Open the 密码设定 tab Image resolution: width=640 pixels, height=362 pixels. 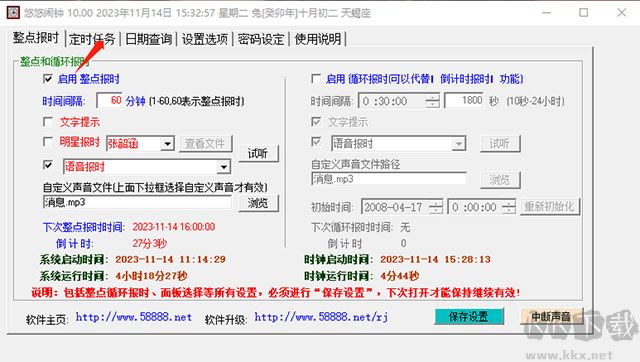[x=261, y=39]
